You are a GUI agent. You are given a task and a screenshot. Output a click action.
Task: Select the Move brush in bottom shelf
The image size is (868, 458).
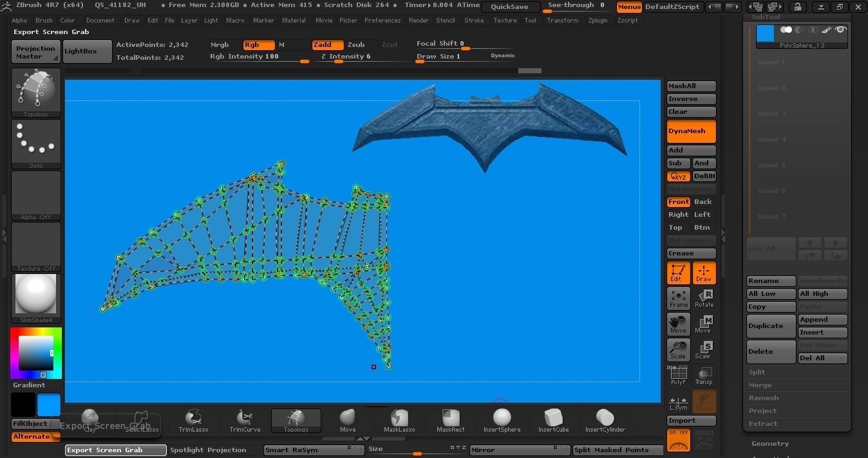(348, 421)
